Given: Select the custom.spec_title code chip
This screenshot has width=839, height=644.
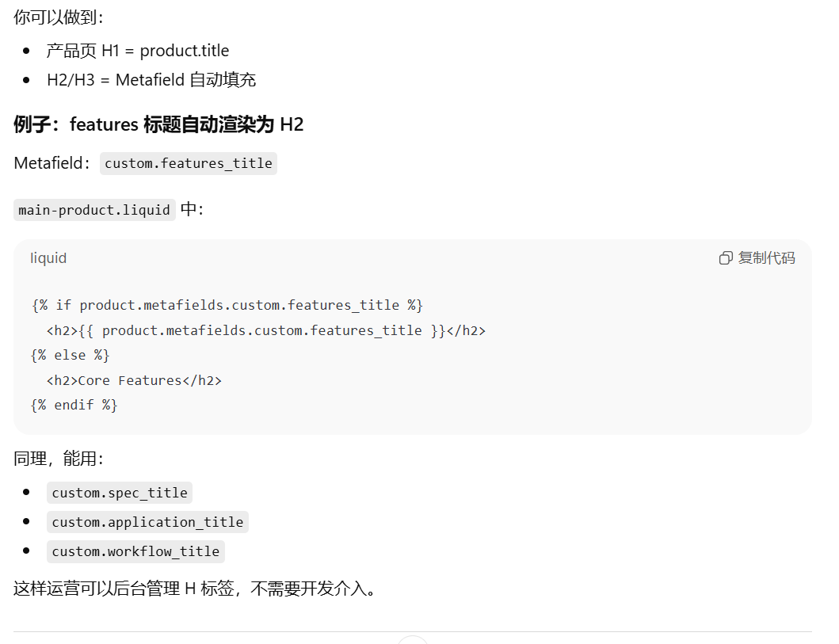Looking at the screenshot, I should (x=120, y=493).
